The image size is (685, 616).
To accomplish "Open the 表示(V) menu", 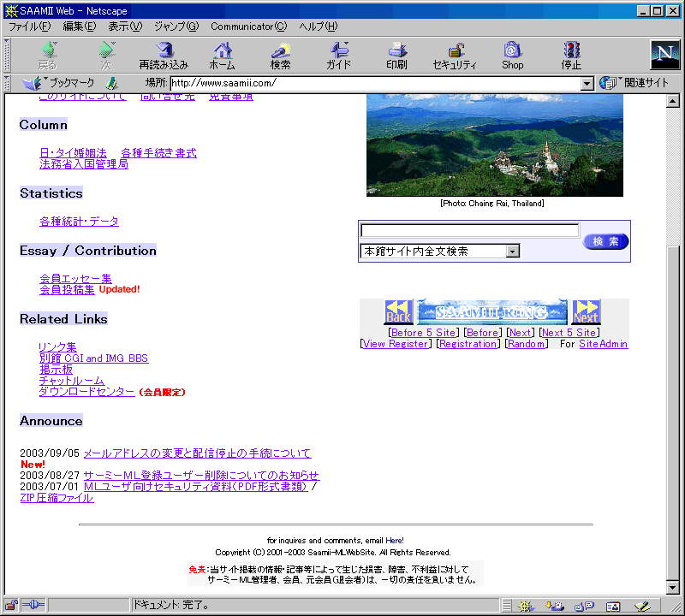I will point(125,27).
